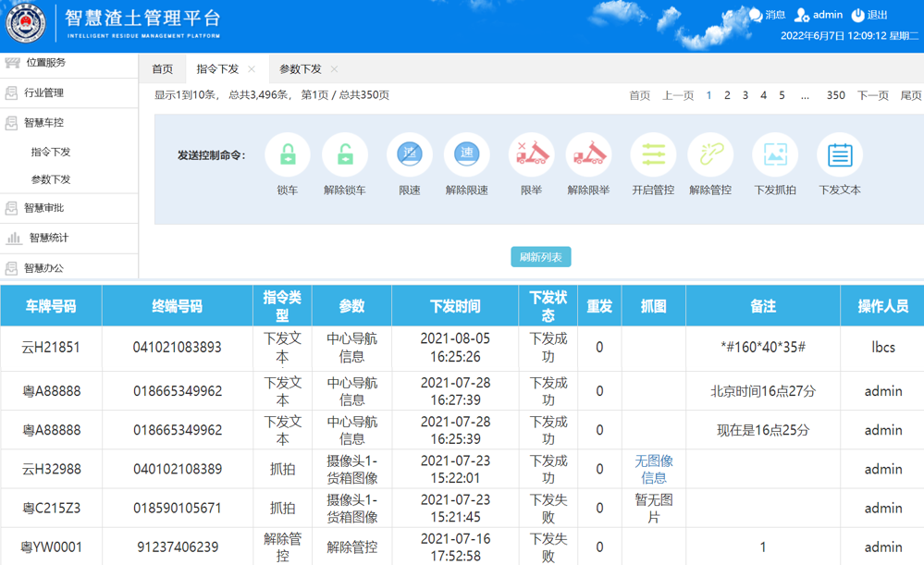This screenshot has width=924, height=565.
Task: Click the 解除限举 truck icon
Action: [588, 154]
